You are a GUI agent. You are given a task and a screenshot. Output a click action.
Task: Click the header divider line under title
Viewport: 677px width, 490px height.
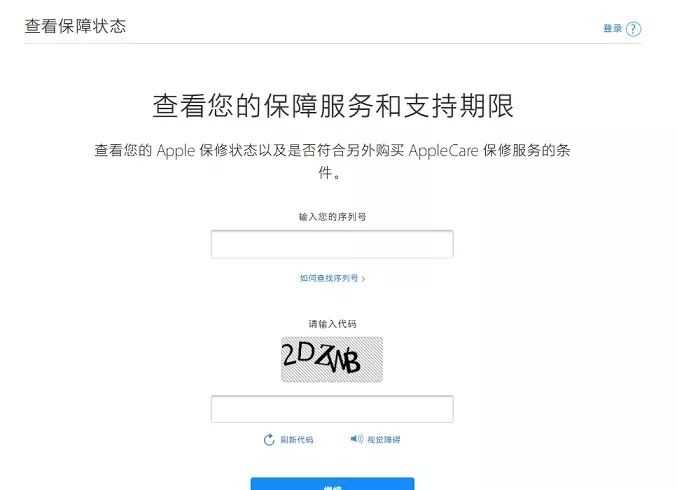pos(332,43)
